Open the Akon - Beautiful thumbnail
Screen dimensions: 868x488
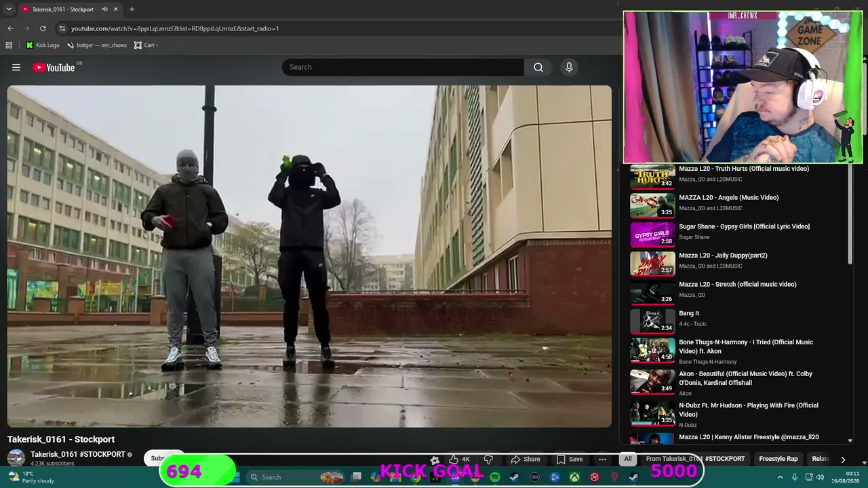(652, 382)
